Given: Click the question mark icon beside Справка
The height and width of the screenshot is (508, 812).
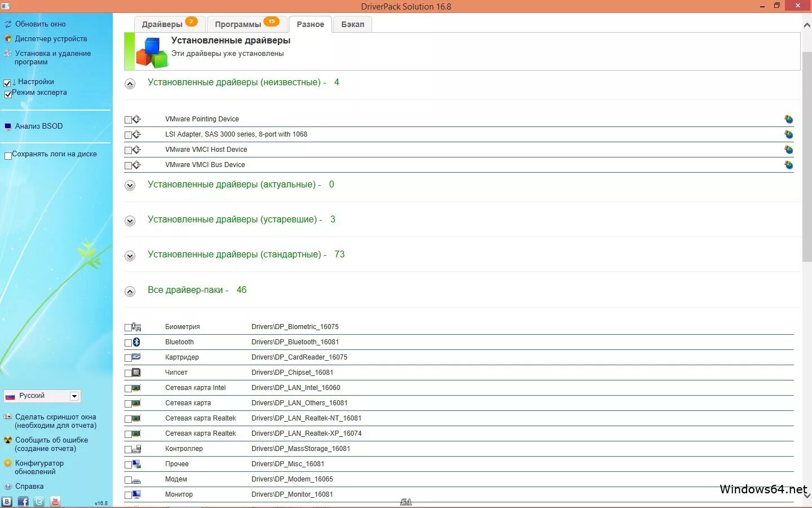Looking at the screenshot, I should 8,486.
